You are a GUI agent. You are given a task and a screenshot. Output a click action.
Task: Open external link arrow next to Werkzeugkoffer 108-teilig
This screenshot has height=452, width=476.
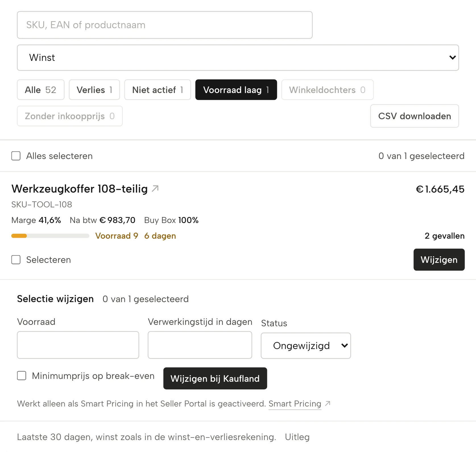pyautogui.click(x=155, y=189)
